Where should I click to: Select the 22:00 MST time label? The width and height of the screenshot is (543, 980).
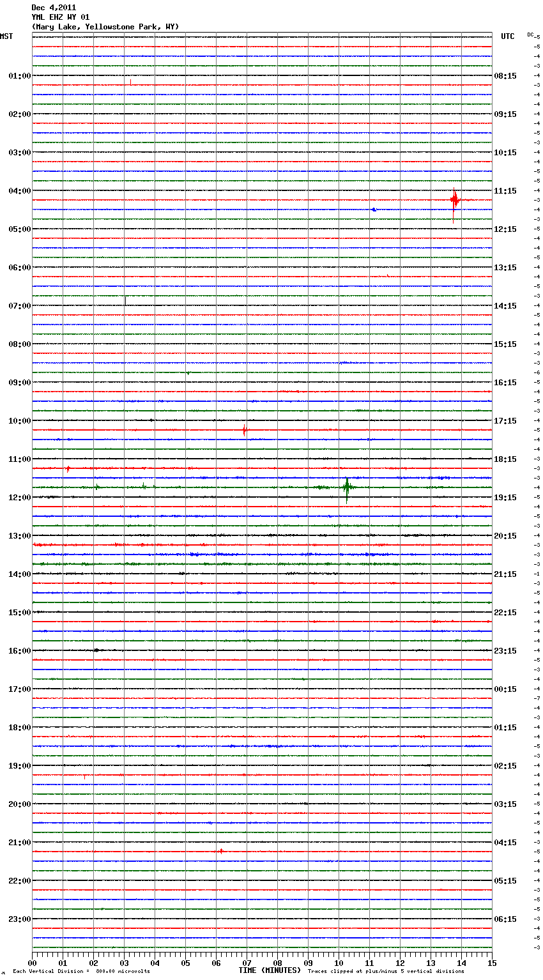pyautogui.click(x=20, y=881)
